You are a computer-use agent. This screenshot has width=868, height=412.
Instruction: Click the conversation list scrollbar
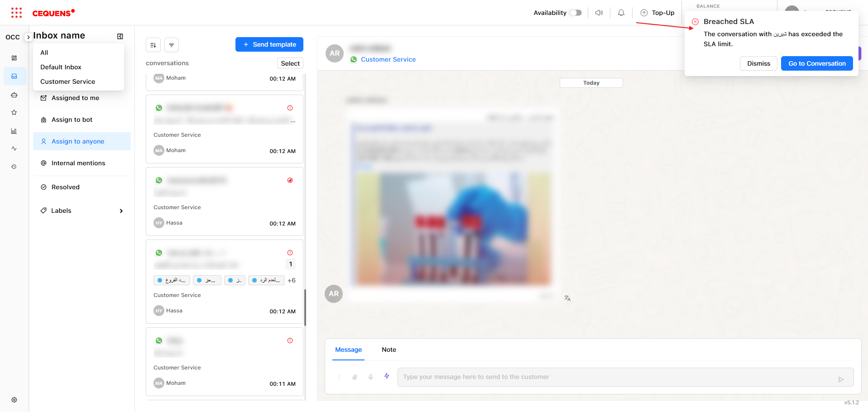[x=305, y=307]
